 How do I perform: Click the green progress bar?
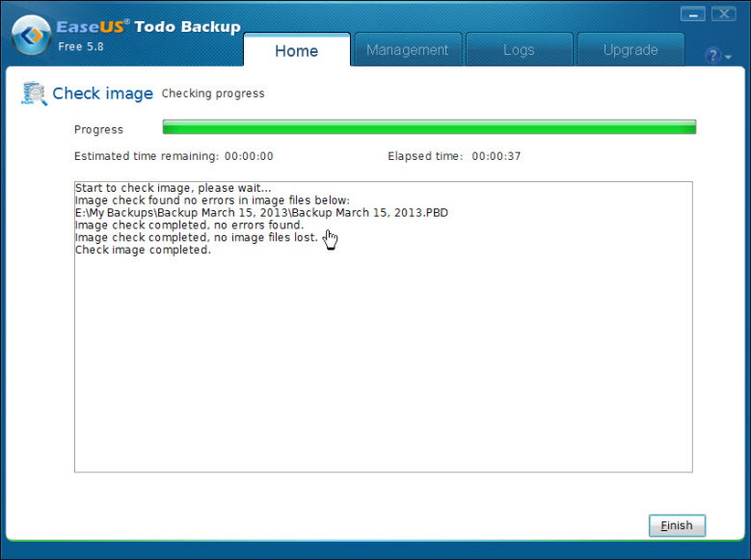coord(429,127)
